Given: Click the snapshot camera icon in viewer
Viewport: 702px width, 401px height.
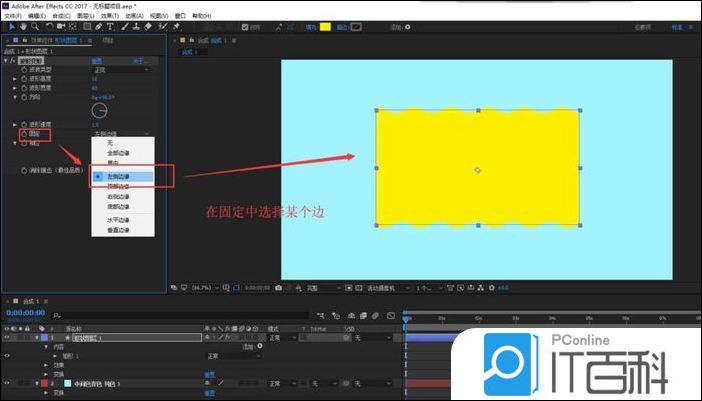Looking at the screenshot, I should tap(278, 288).
